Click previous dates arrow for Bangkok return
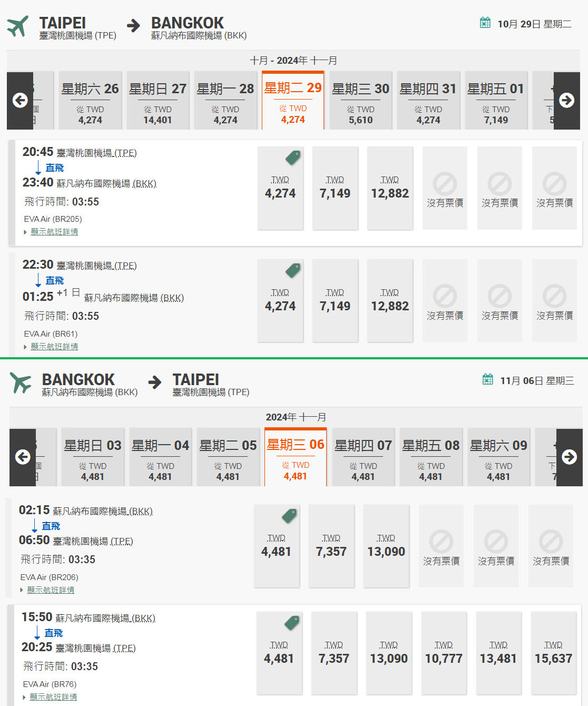The image size is (588, 706). click(23, 457)
